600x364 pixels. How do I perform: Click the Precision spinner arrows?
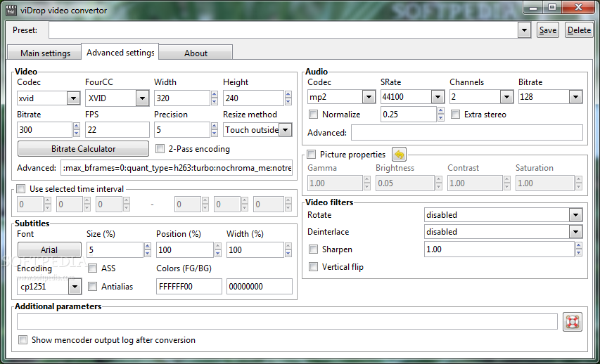(x=215, y=130)
